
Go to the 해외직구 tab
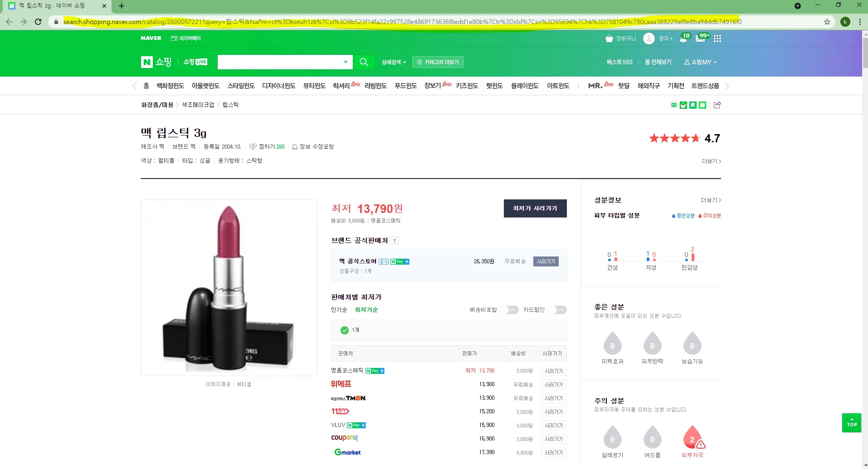click(649, 86)
